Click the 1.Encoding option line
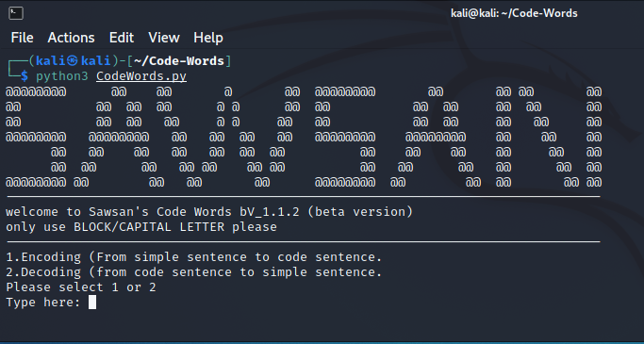The image size is (644, 344). [194, 257]
